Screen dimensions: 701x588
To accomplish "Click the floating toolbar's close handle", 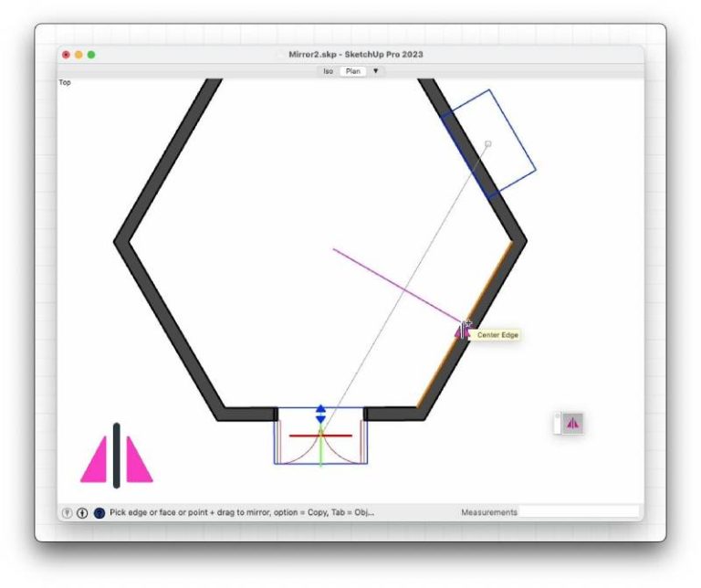I will click(x=558, y=417).
